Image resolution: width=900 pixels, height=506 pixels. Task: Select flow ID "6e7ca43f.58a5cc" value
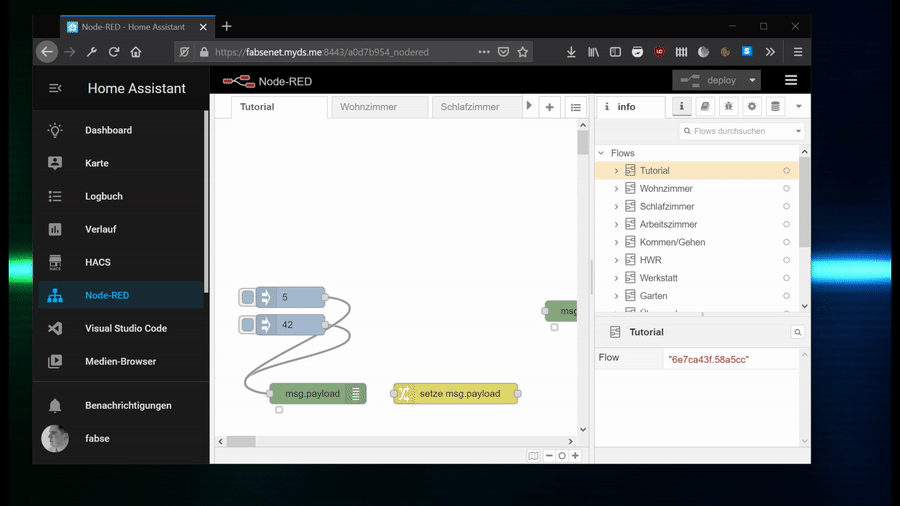(x=708, y=360)
